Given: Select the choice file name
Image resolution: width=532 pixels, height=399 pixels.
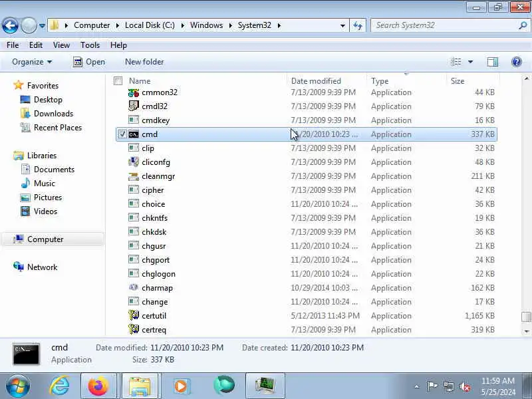Looking at the screenshot, I should tap(154, 204).
